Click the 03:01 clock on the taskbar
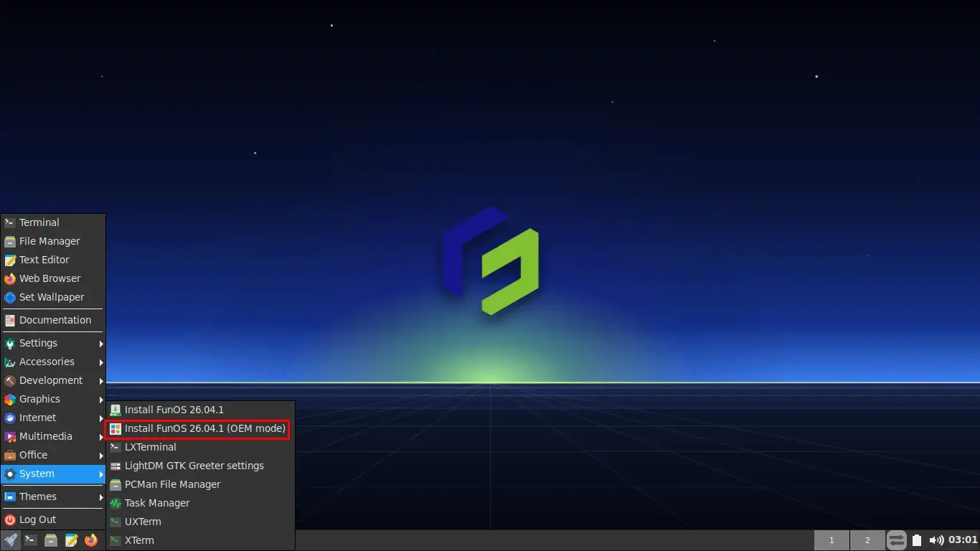 click(x=963, y=540)
